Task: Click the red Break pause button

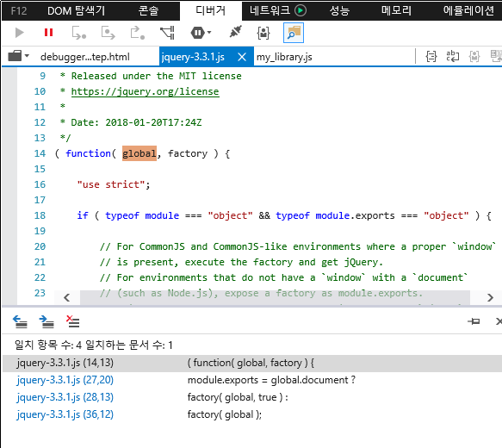Action: tap(49, 33)
